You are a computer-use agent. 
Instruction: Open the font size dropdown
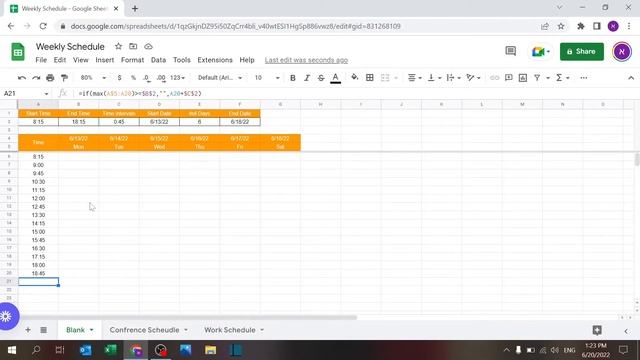click(267, 78)
